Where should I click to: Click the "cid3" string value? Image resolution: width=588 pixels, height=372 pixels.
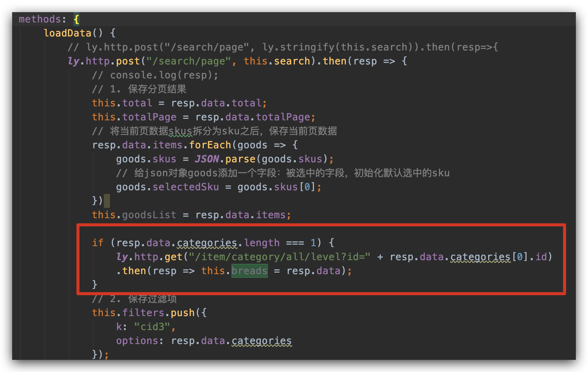(152, 327)
